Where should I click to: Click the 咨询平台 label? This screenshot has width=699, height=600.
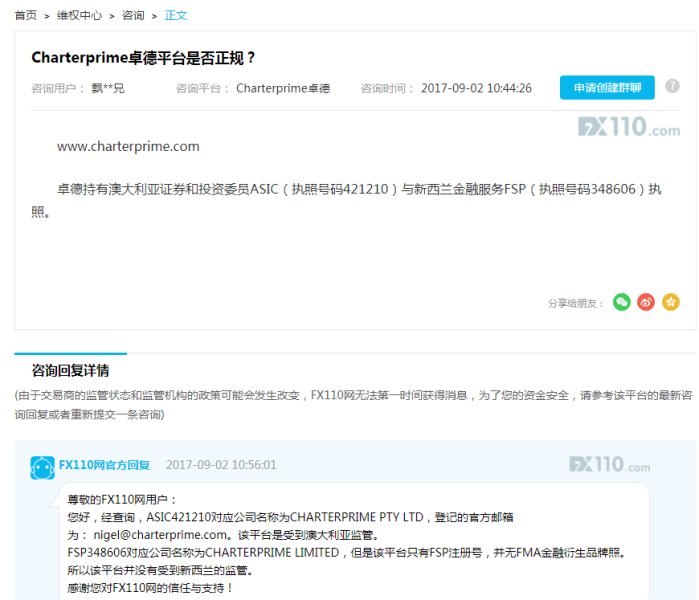point(203,88)
